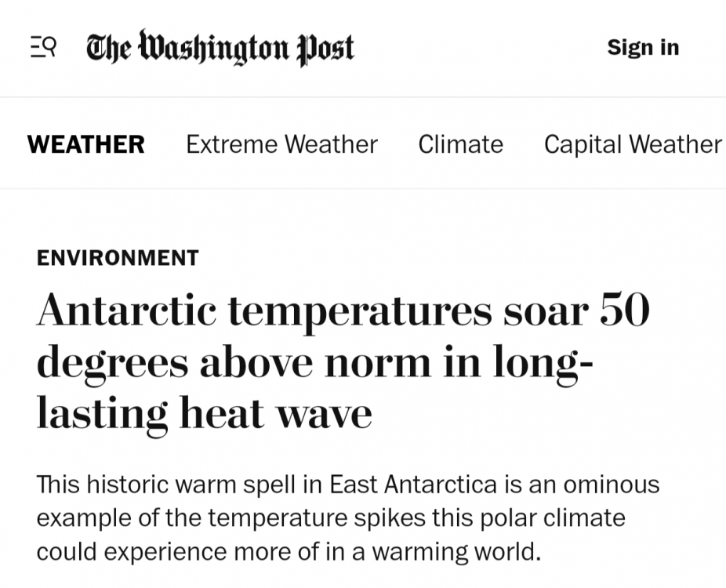Open the WEATHER section heading
The width and height of the screenshot is (726, 588).
86,144
